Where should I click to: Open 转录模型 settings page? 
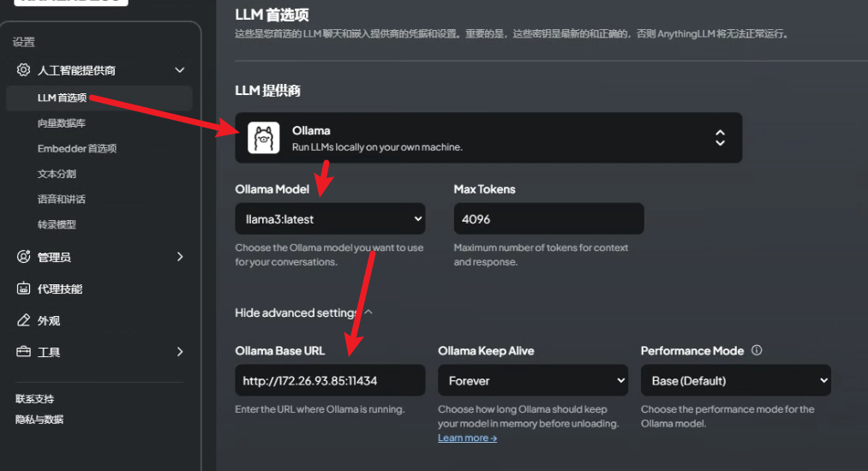[57, 224]
